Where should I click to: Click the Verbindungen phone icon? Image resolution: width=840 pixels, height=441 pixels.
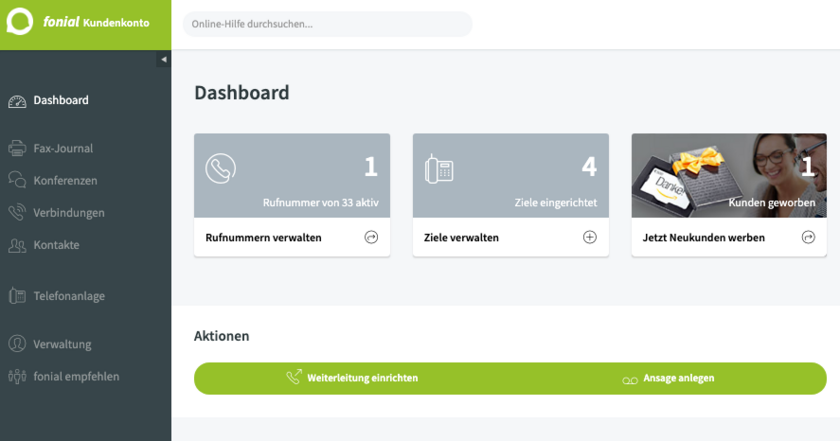point(17,213)
